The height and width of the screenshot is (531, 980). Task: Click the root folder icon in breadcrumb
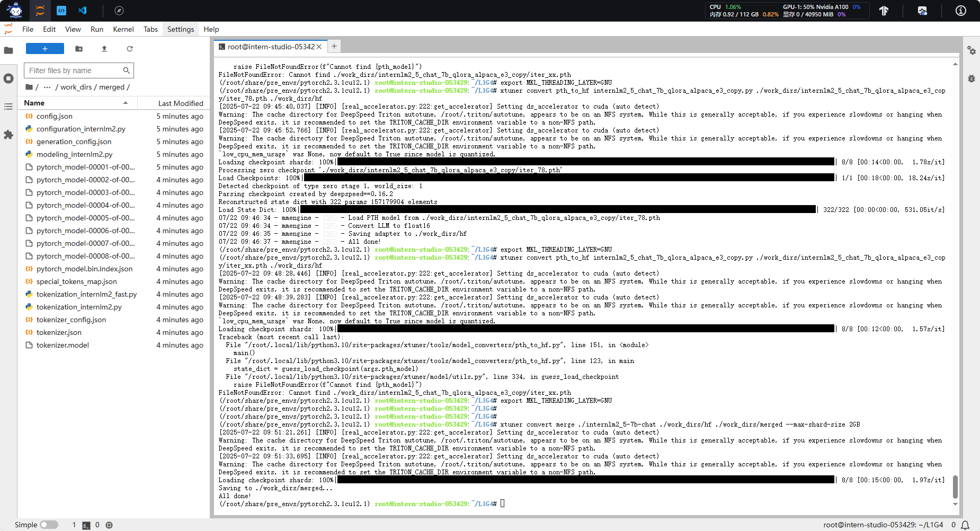pos(29,87)
